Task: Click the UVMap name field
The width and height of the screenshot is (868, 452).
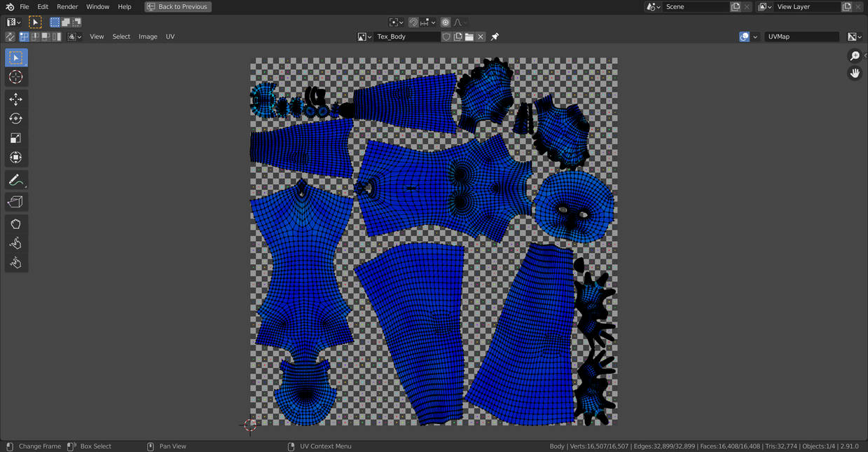Action: click(x=801, y=36)
